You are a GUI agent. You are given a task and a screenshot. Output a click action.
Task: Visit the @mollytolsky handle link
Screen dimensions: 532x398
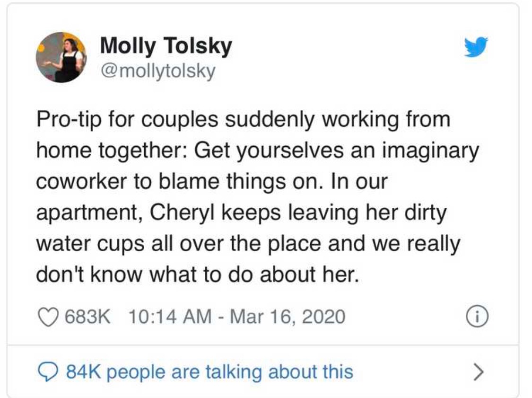[158, 71]
